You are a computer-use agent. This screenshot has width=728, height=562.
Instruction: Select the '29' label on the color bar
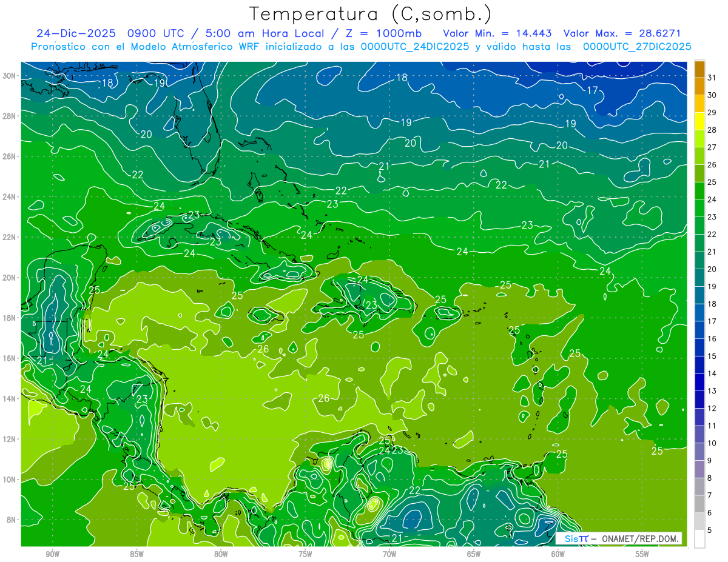(712, 113)
